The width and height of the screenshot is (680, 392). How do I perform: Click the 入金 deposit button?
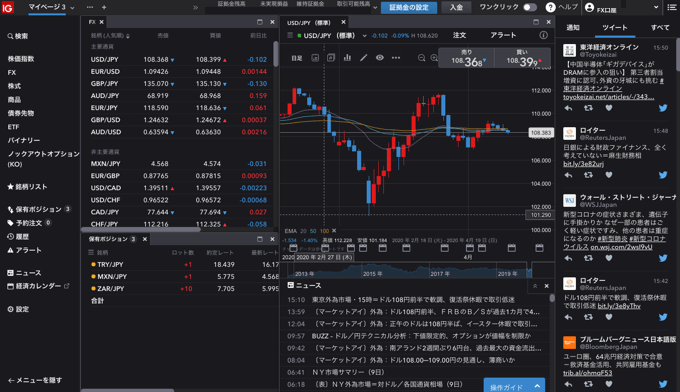click(x=456, y=7)
